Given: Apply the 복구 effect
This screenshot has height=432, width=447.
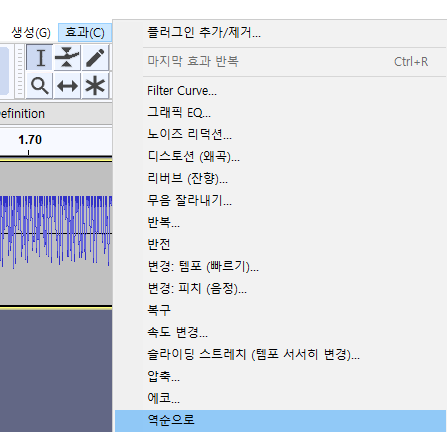Looking at the screenshot, I should click(x=280, y=310).
